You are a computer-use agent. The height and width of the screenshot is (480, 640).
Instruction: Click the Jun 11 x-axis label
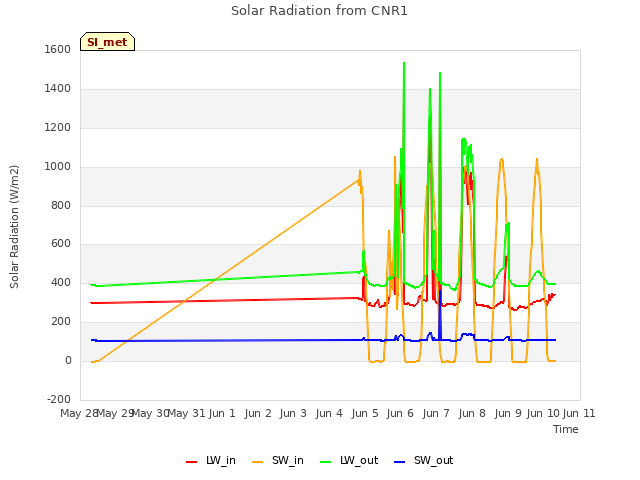tap(579, 413)
